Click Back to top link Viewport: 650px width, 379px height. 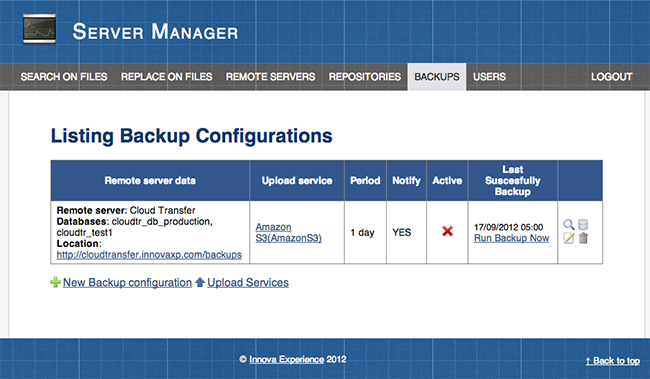613,361
